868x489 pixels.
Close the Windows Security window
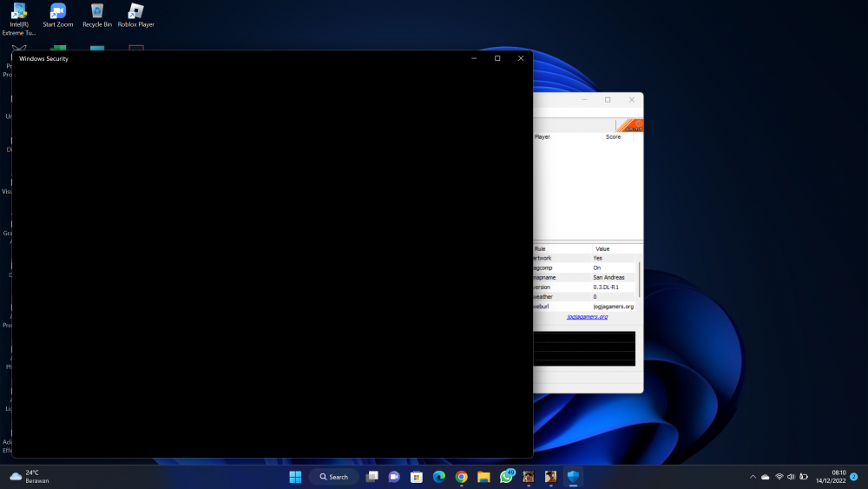coord(521,58)
